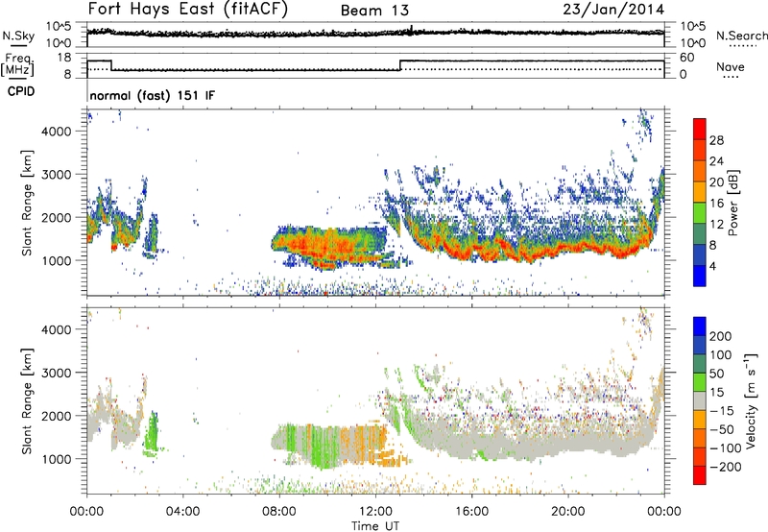Viewport: 768px width, 532px height.
Task: Click the "Beam 13" label
Action: pyautogui.click(x=374, y=11)
